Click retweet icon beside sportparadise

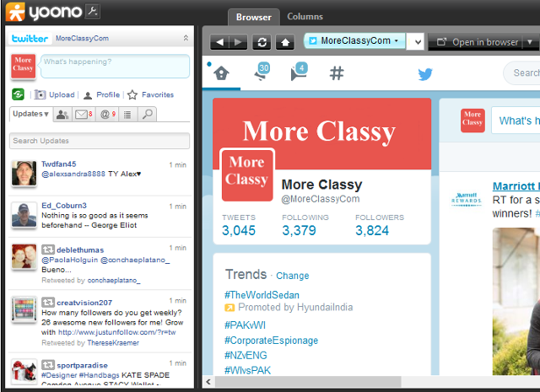coord(48,365)
